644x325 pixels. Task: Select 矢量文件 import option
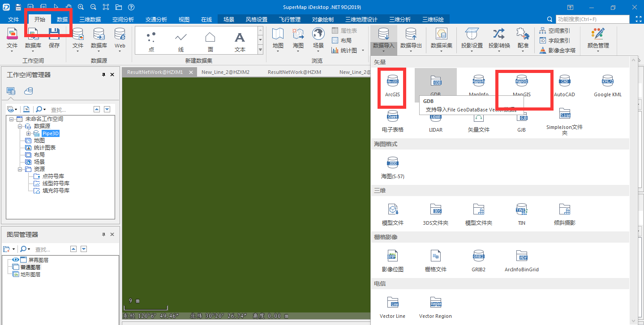478,120
